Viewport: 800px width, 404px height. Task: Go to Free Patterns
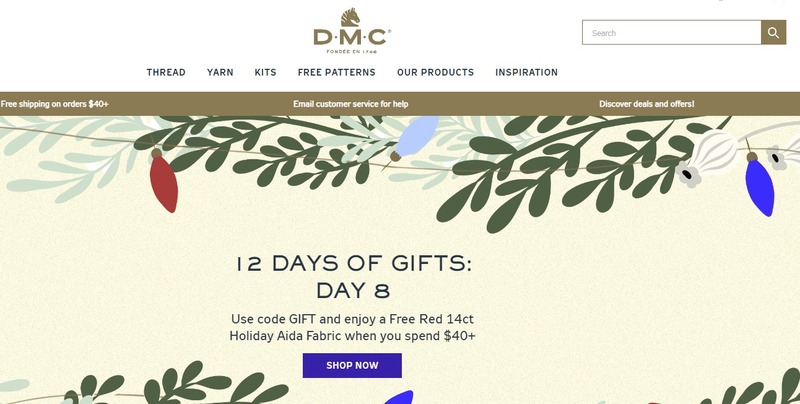(336, 72)
